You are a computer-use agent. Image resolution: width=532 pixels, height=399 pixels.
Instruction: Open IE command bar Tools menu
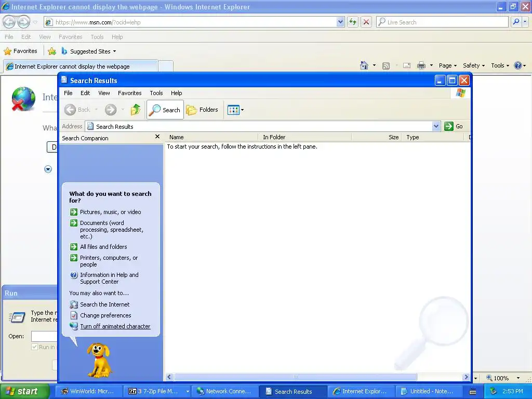[500, 65]
